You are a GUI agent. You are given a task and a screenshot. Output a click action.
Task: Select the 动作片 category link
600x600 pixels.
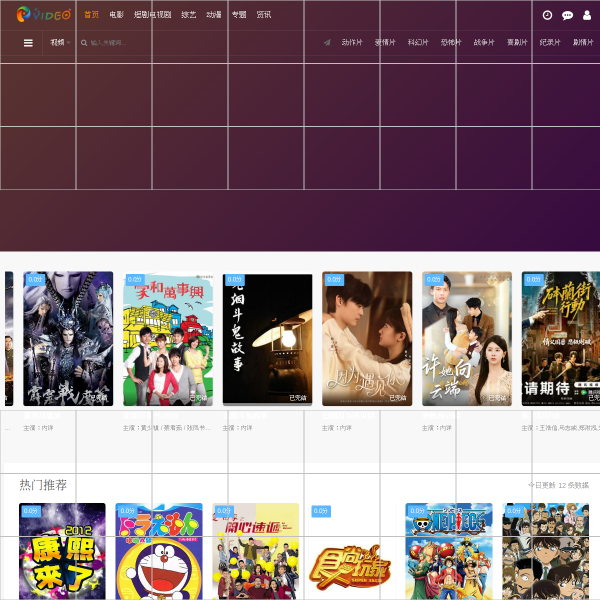(x=352, y=42)
